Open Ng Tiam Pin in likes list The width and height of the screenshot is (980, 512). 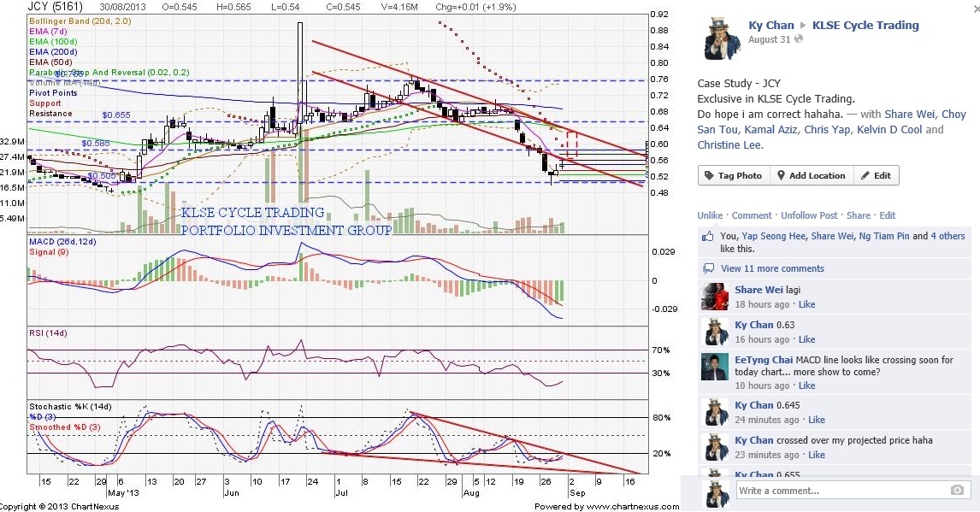884,236
